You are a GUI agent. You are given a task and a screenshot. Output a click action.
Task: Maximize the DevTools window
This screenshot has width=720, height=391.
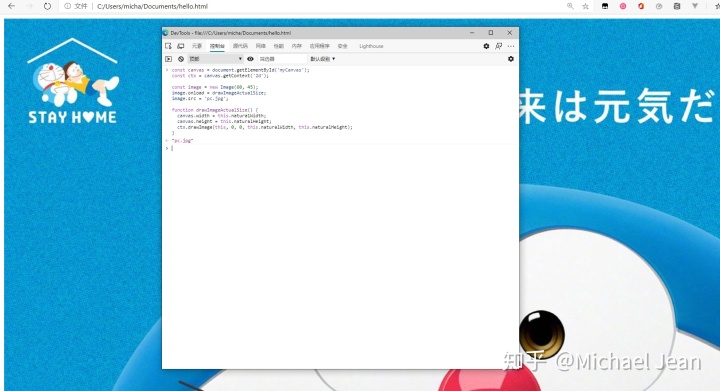pyautogui.click(x=490, y=33)
